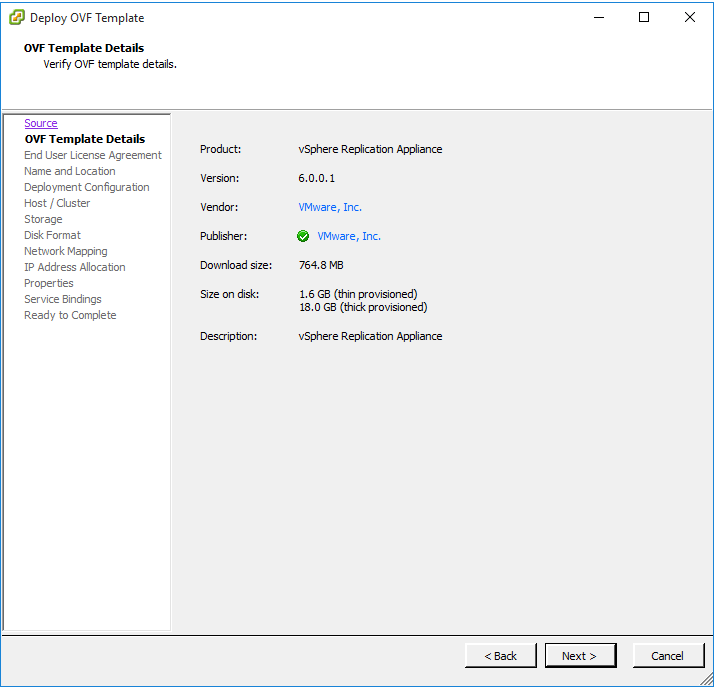Click the Size on disk: label
Image resolution: width=715 pixels, height=687 pixels.
[229, 294]
